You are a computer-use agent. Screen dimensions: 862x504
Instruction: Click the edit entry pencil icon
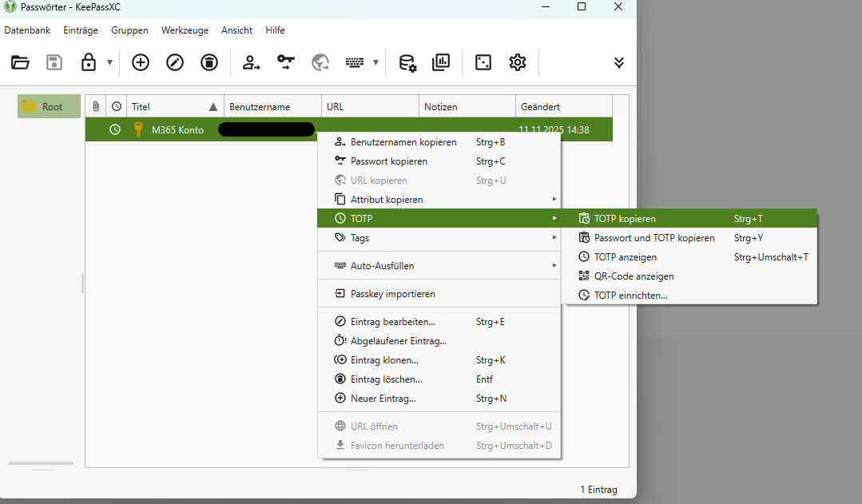pos(175,62)
